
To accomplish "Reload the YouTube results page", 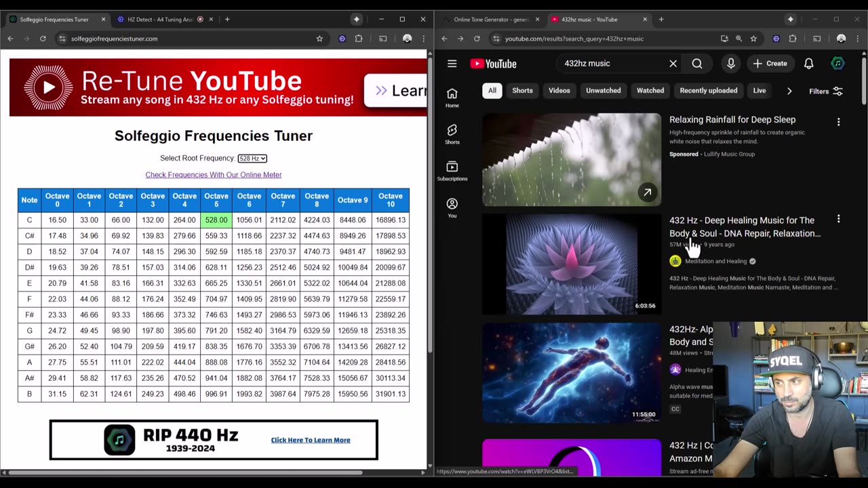I will tap(477, 39).
